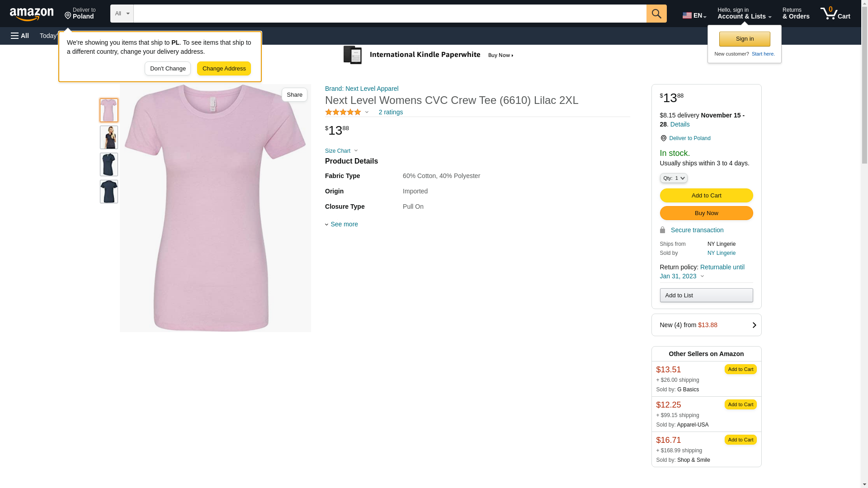Open the hamburger All menu

(x=20, y=36)
